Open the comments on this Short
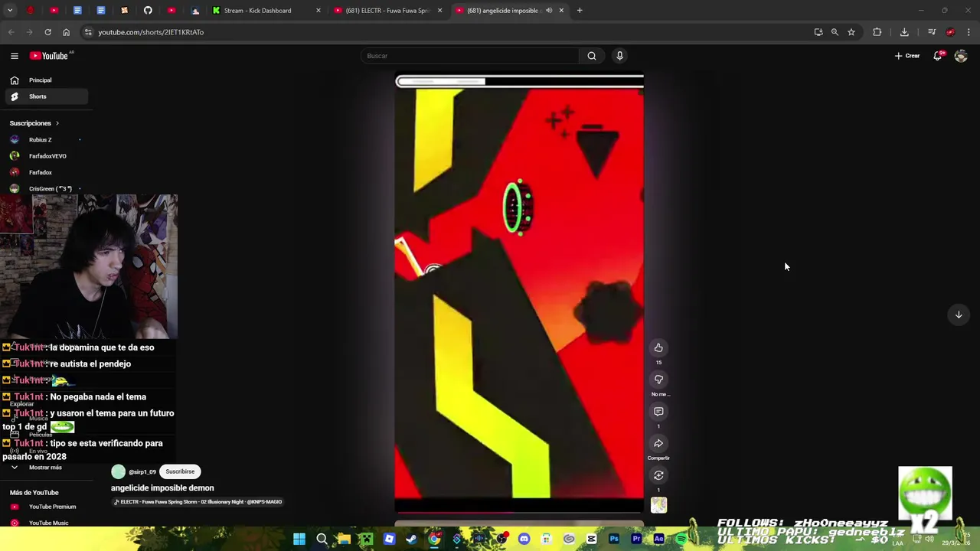This screenshot has height=551, width=980. (658, 412)
